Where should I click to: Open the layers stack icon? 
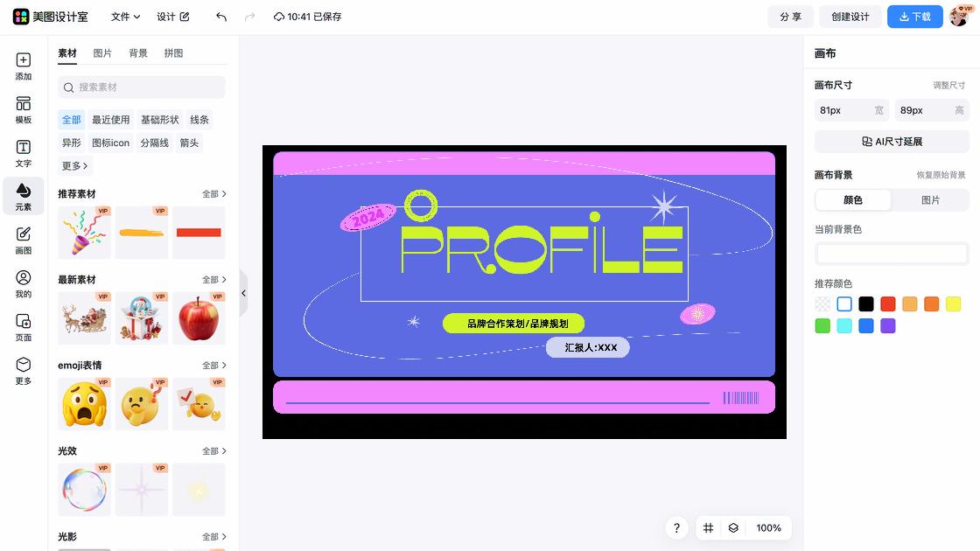733,528
